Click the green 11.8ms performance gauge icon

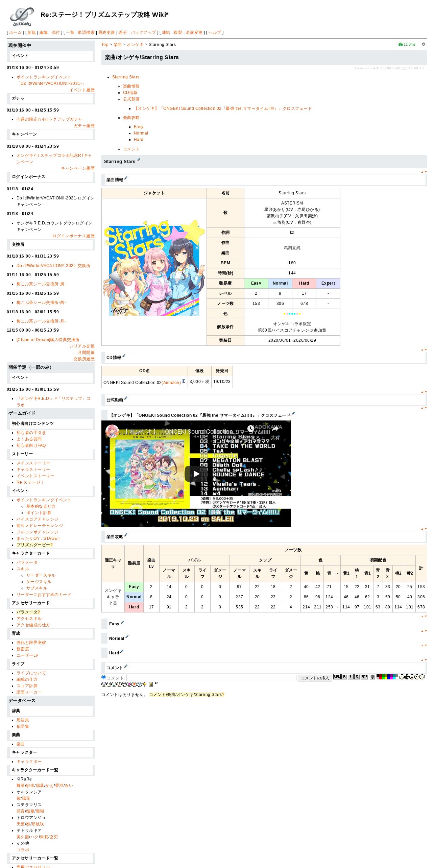401,44
